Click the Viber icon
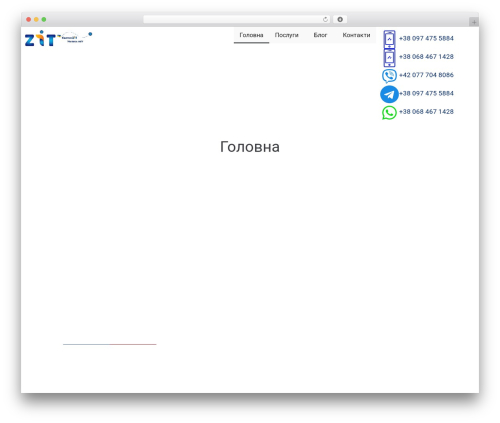Screen dimensions: 500x423 tap(389, 76)
